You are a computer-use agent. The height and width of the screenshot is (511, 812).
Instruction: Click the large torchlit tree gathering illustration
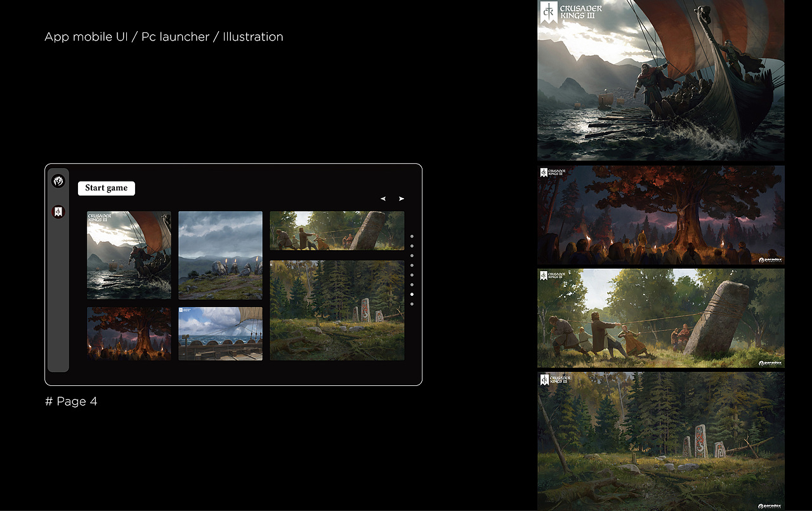coord(661,215)
